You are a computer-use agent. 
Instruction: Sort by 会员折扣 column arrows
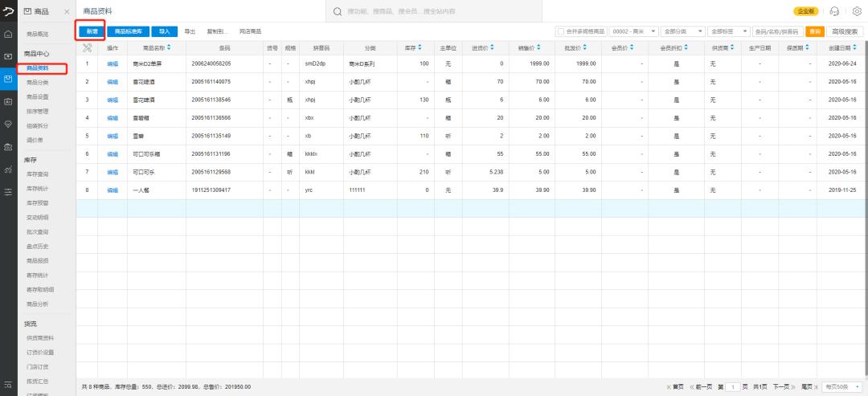pyautogui.click(x=684, y=47)
